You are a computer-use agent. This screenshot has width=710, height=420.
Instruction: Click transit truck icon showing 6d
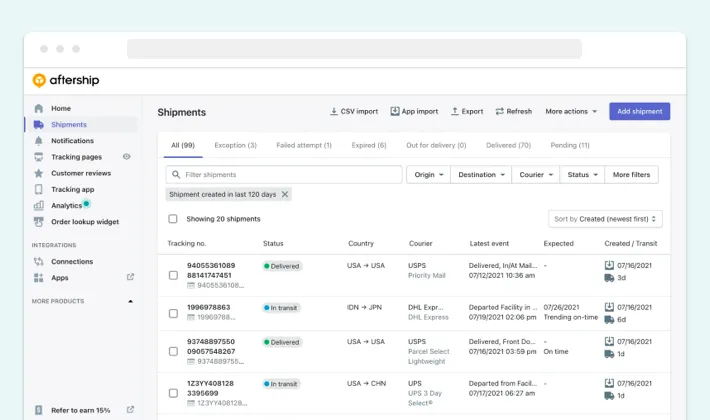point(609,320)
